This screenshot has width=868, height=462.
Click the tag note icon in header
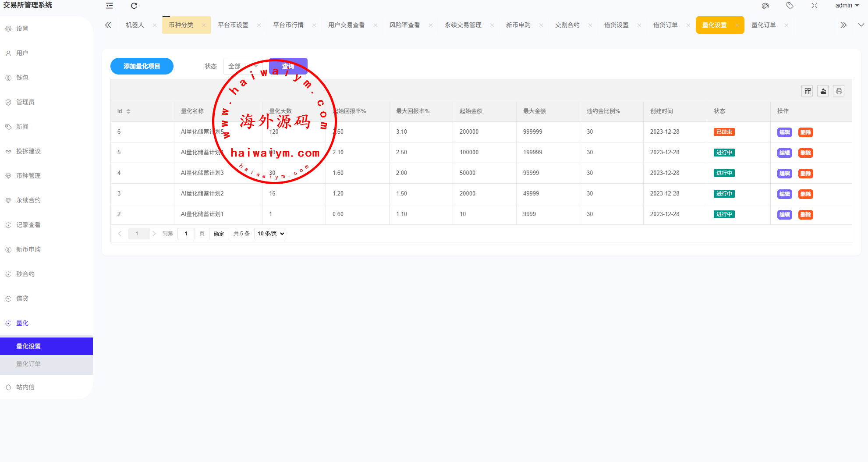pyautogui.click(x=790, y=6)
